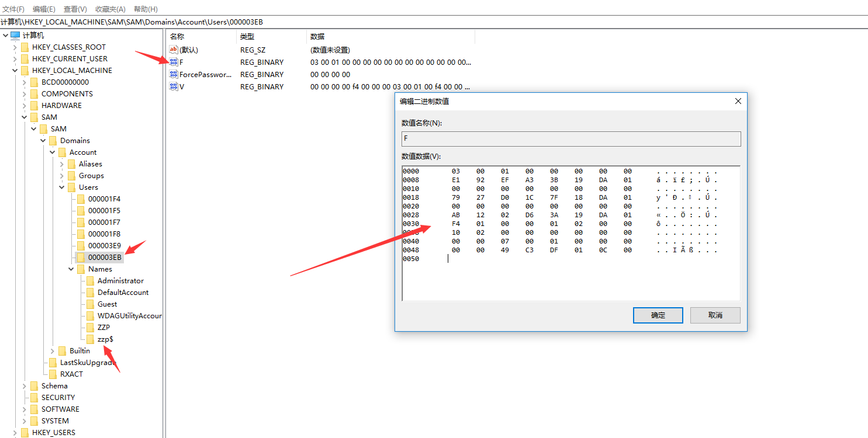The height and width of the screenshot is (438, 868).
Task: Click 取消 in the edit dialog
Action: [x=715, y=315]
